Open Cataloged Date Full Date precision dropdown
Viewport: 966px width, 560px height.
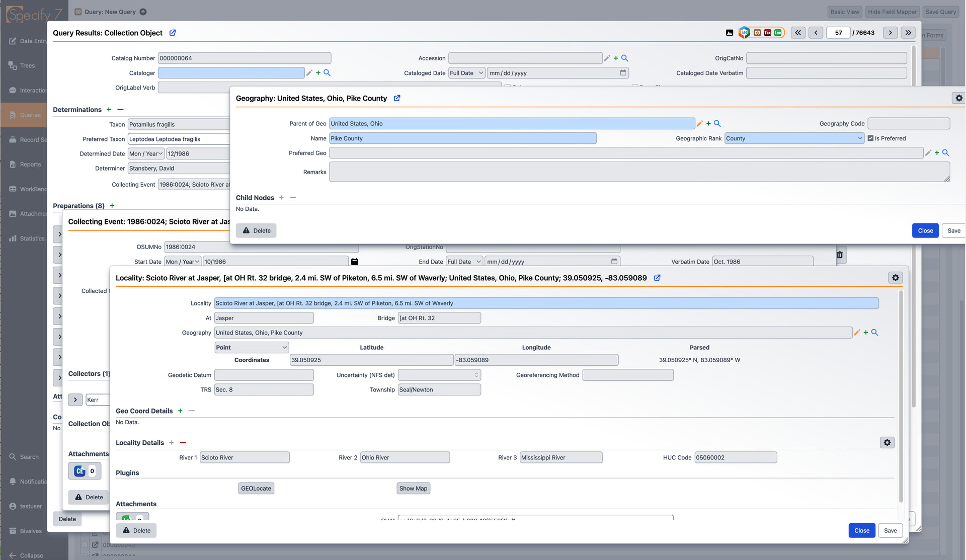pos(466,73)
